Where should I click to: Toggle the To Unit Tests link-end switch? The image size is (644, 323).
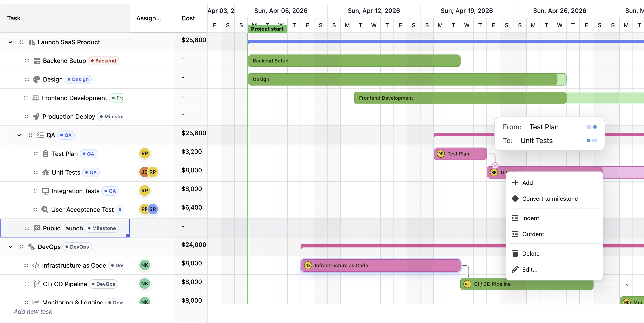point(592,141)
